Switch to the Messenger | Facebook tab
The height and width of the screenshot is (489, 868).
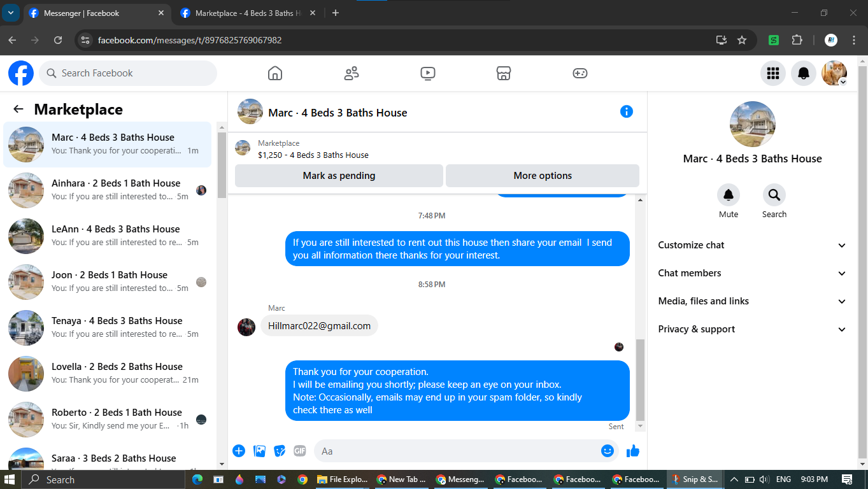(x=97, y=13)
